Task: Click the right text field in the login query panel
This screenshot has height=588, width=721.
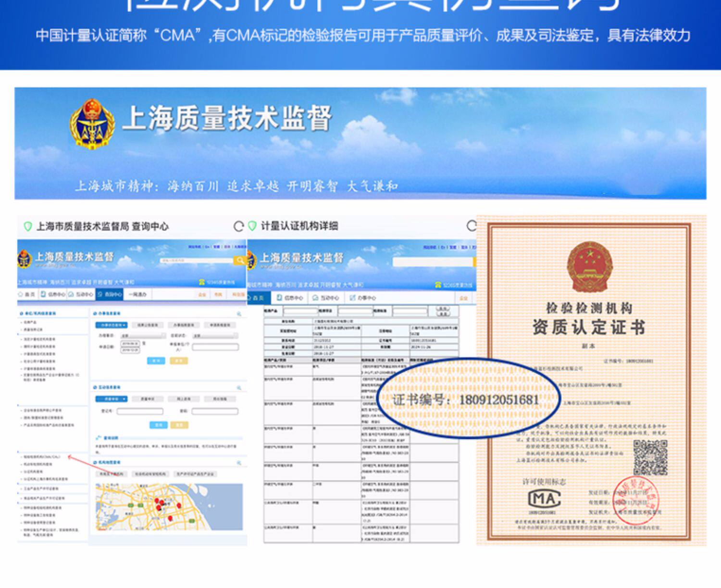Action: coord(215,411)
